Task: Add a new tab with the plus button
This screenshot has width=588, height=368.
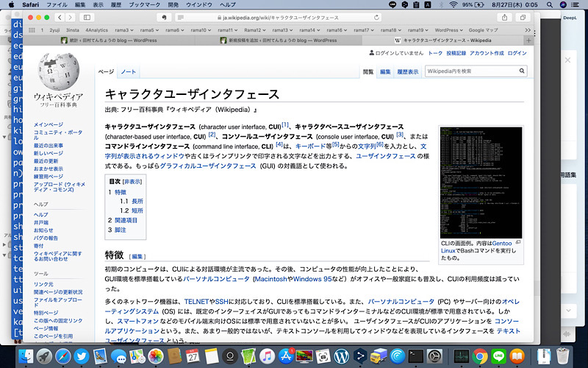Action: (x=528, y=40)
